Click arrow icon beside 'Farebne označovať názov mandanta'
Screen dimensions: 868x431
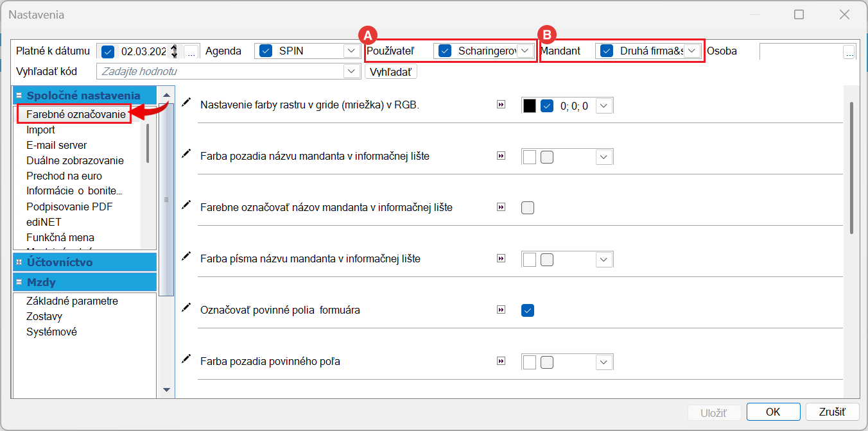click(x=501, y=207)
